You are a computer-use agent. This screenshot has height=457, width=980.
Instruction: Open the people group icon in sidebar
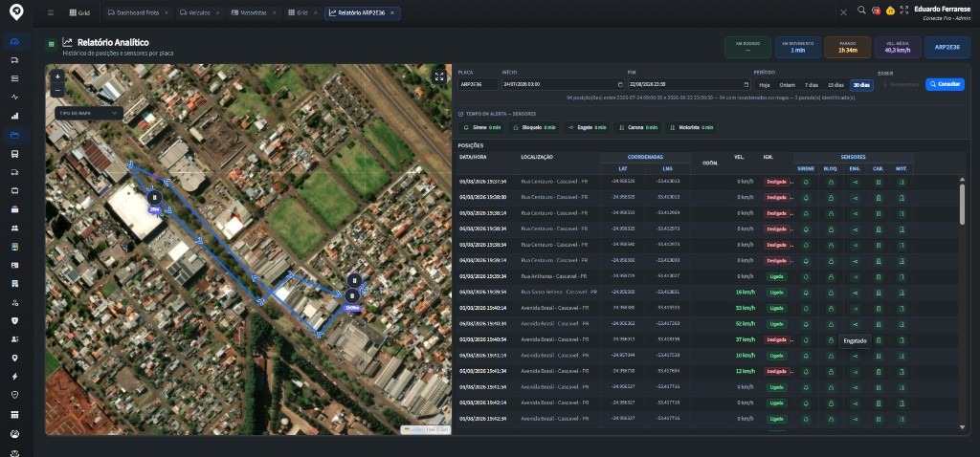tap(15, 228)
